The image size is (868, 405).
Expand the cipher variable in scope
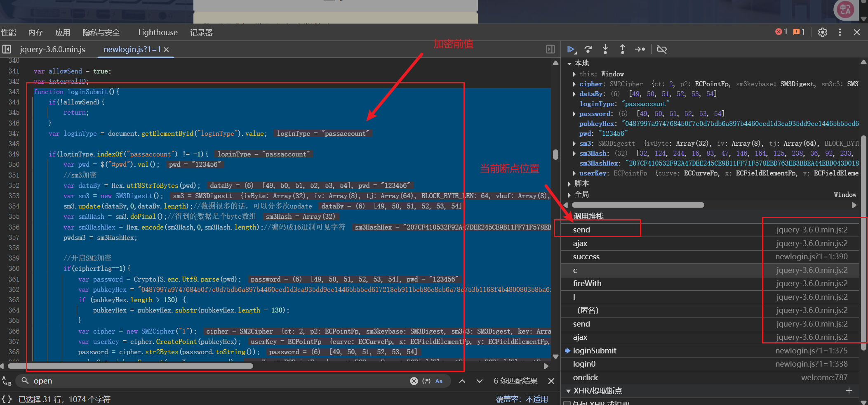pyautogui.click(x=574, y=84)
